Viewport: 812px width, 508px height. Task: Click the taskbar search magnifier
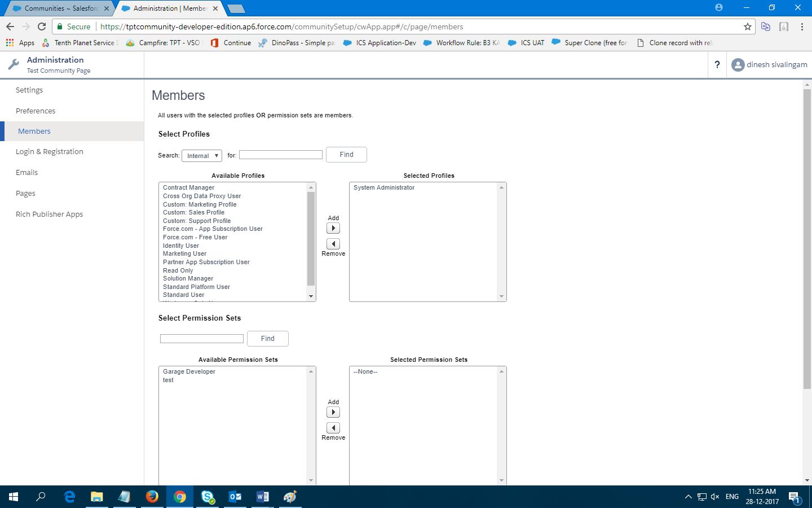click(41, 497)
